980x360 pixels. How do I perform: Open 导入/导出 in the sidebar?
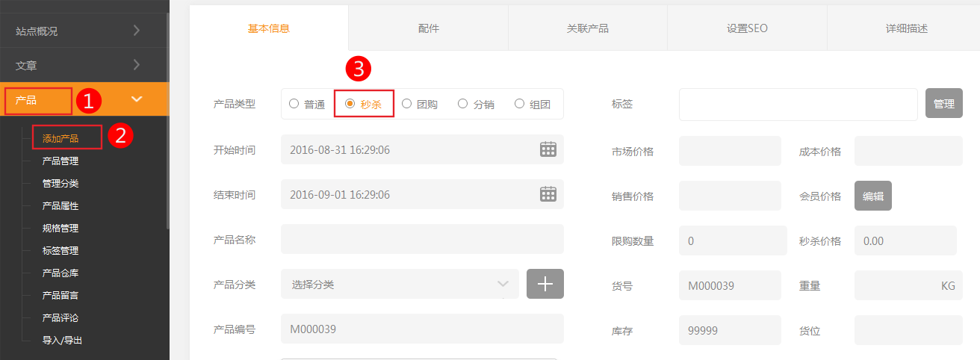click(x=62, y=341)
